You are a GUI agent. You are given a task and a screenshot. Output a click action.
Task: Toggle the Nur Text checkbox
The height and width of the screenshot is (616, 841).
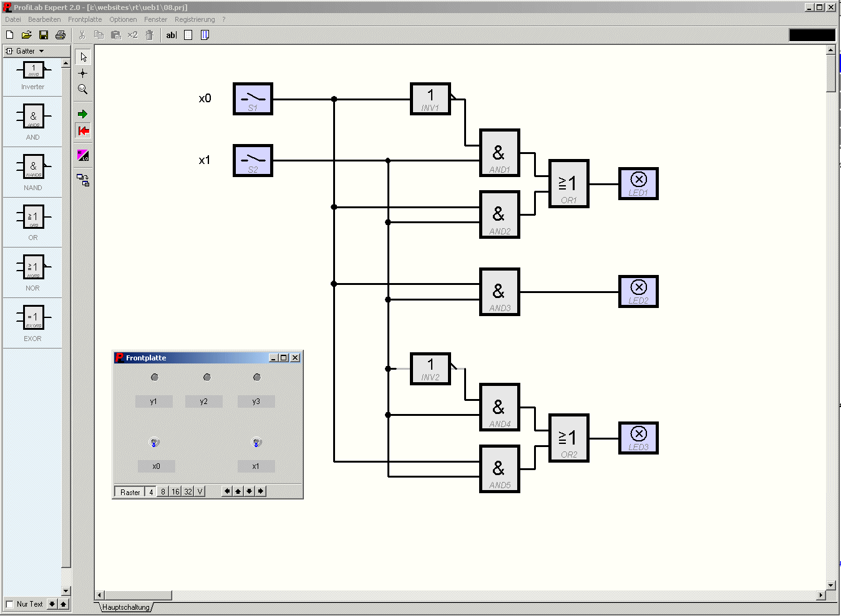coord(9,604)
